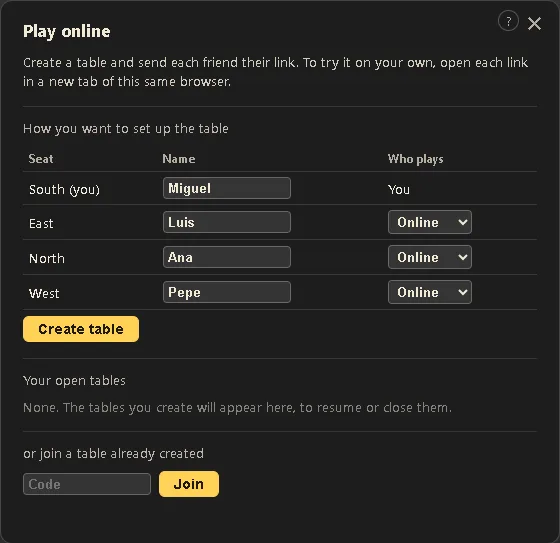
Task: Click the Create table button
Action: pos(81,329)
